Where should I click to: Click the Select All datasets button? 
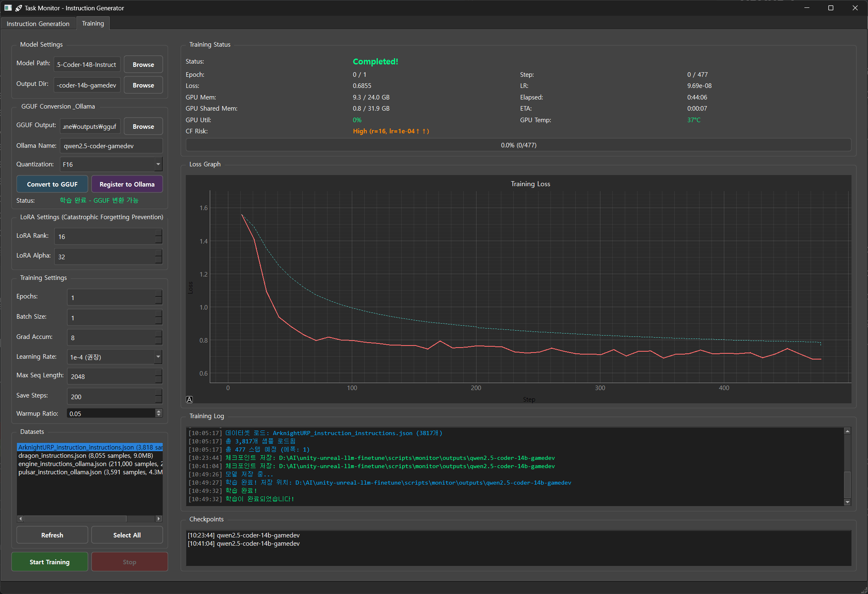[x=127, y=535]
